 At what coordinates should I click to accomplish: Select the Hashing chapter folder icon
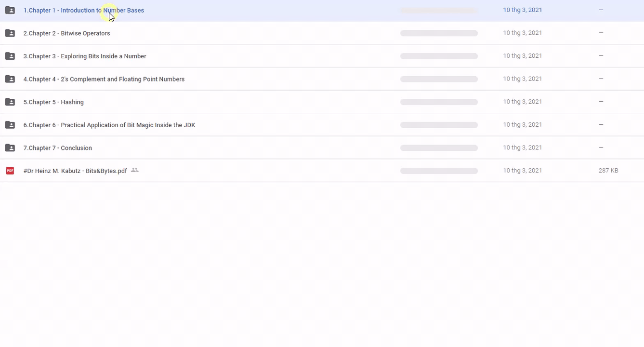[10, 102]
